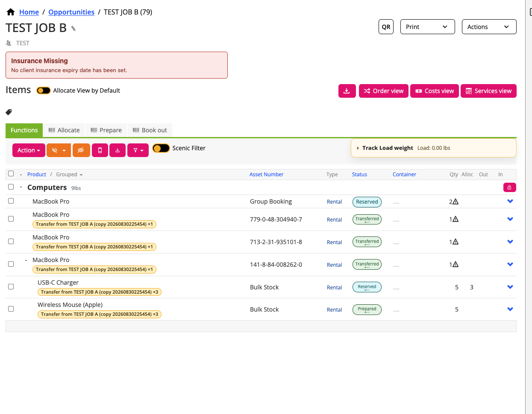
Task: Switch to Order view
Action: tap(383, 91)
